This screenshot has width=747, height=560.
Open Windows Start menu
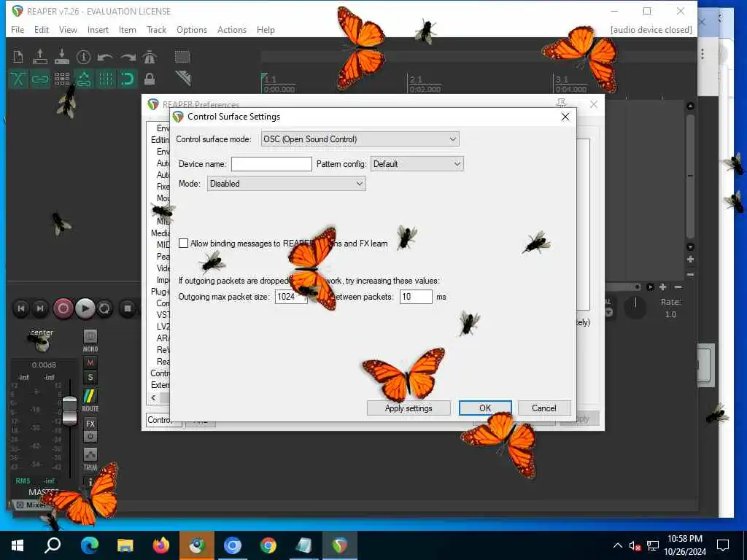pos(18,545)
